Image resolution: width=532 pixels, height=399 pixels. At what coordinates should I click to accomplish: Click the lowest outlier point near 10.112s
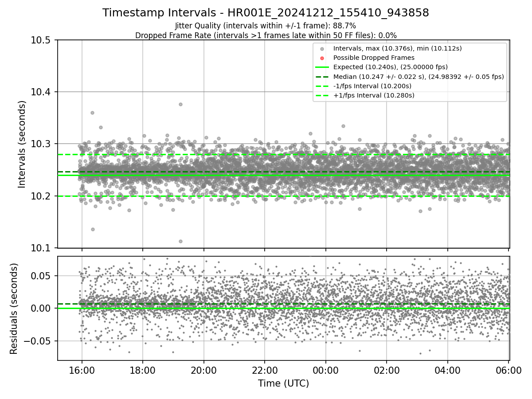tap(180, 241)
